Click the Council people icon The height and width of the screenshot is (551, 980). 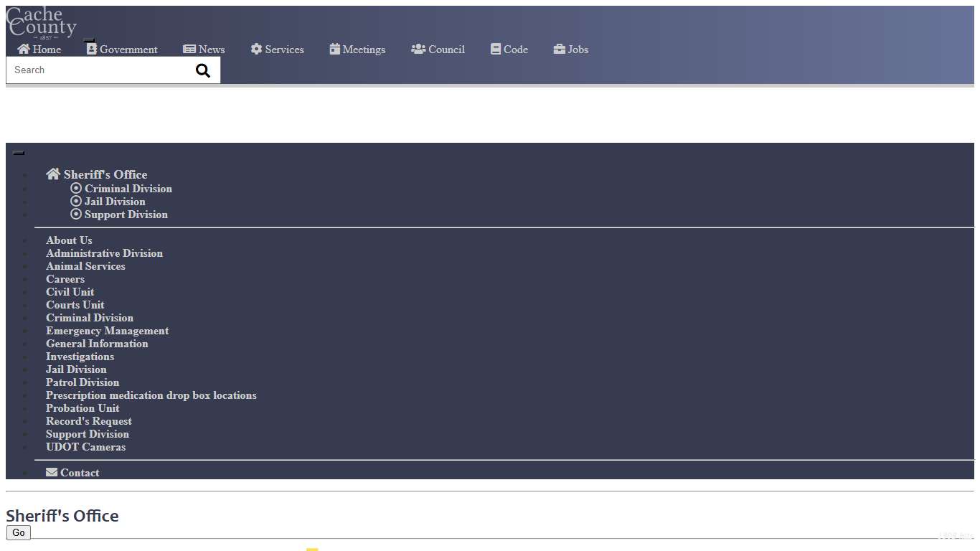(418, 49)
